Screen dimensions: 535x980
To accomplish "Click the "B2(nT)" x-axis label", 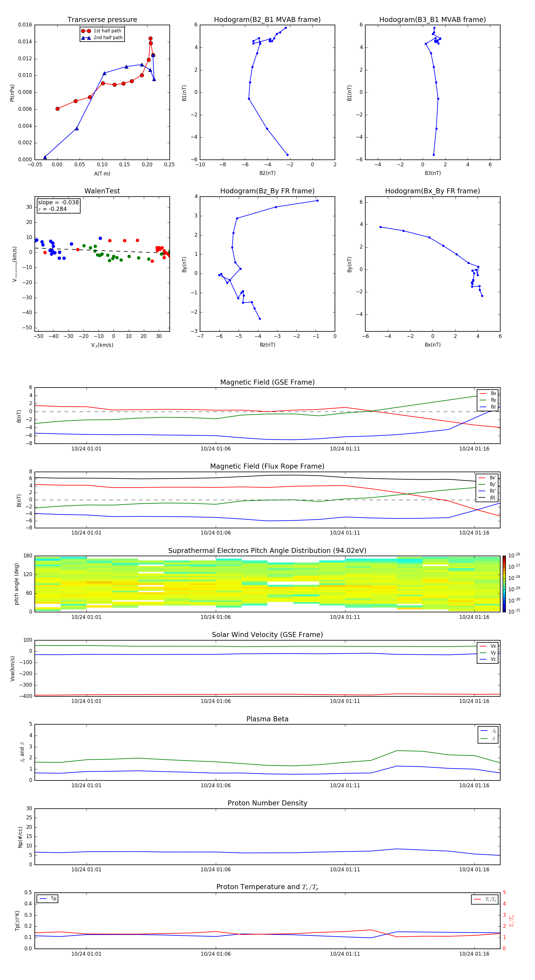I will click(267, 173).
